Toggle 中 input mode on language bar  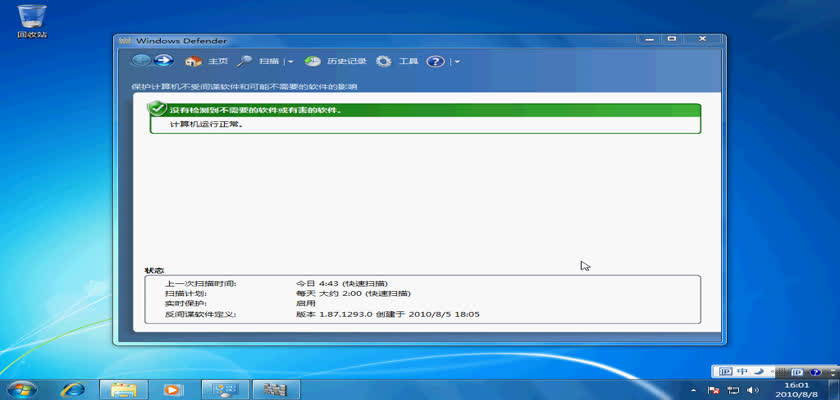tap(743, 370)
